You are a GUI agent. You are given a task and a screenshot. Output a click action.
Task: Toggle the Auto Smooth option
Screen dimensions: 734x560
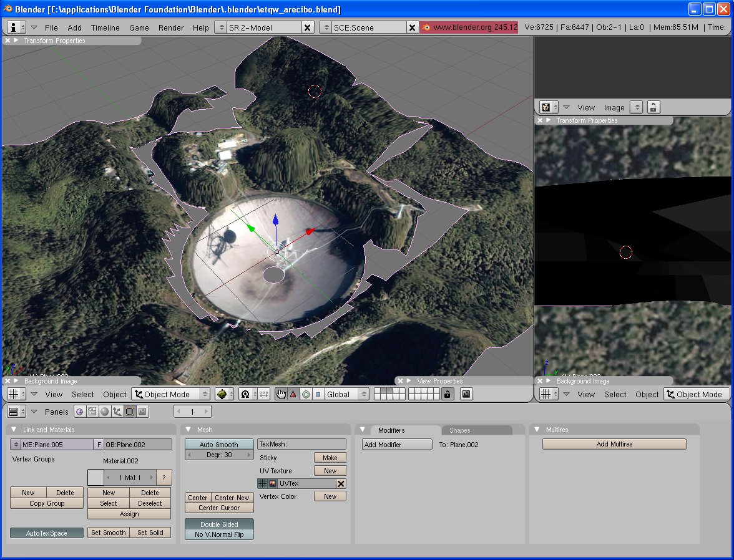[219, 445]
